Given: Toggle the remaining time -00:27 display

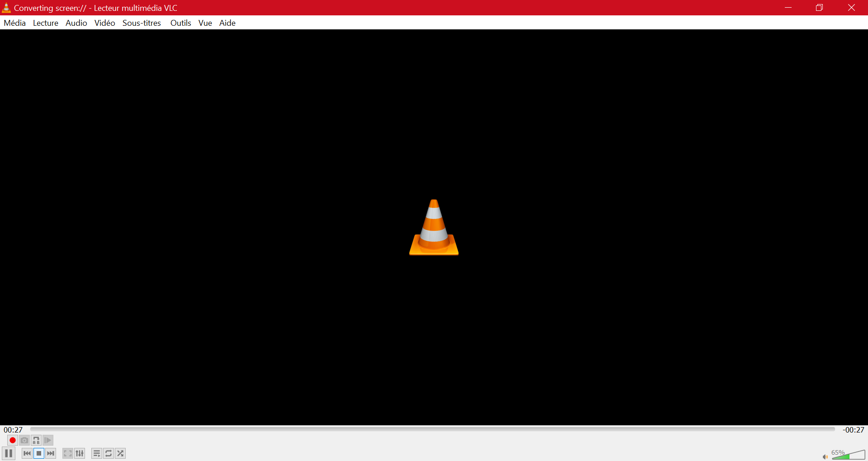Looking at the screenshot, I should [853, 430].
